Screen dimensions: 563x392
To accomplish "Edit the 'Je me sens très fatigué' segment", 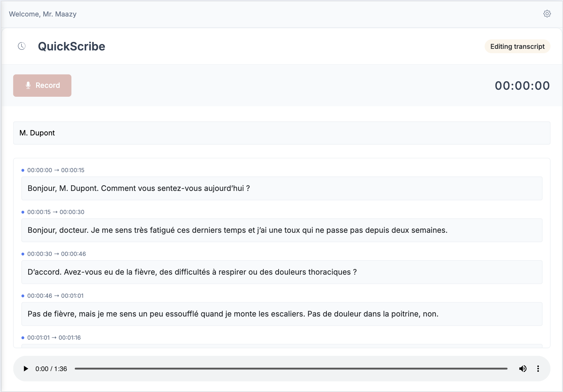I will (x=281, y=230).
